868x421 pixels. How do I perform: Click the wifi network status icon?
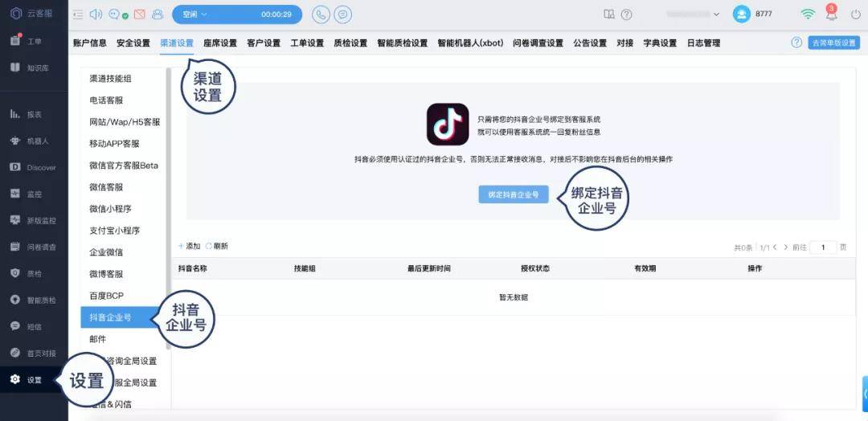tap(807, 14)
